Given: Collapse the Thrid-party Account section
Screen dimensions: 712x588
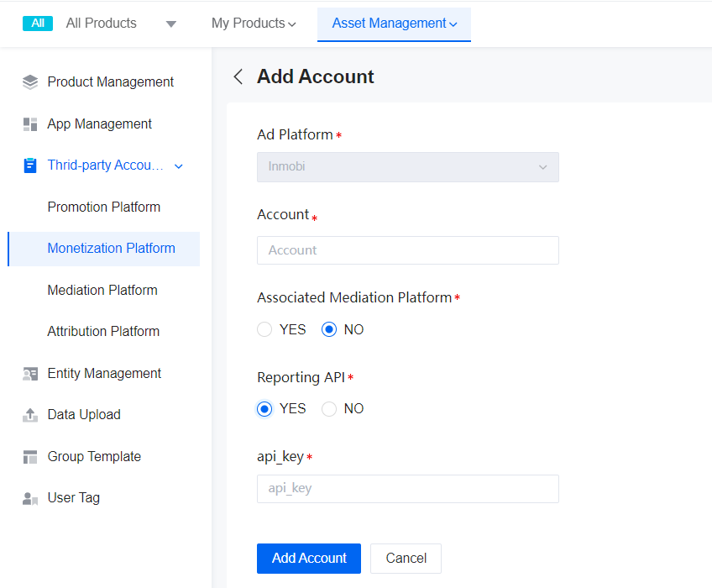Looking at the screenshot, I should [x=178, y=165].
